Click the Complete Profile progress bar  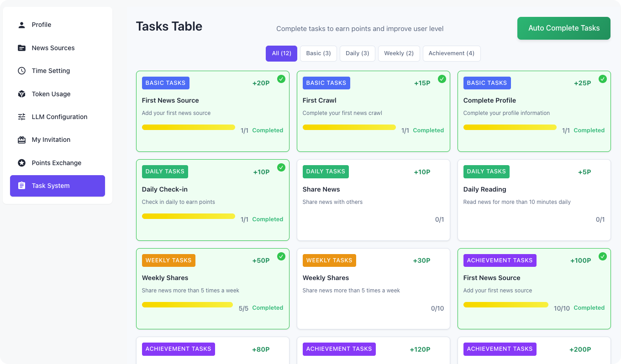tap(510, 127)
